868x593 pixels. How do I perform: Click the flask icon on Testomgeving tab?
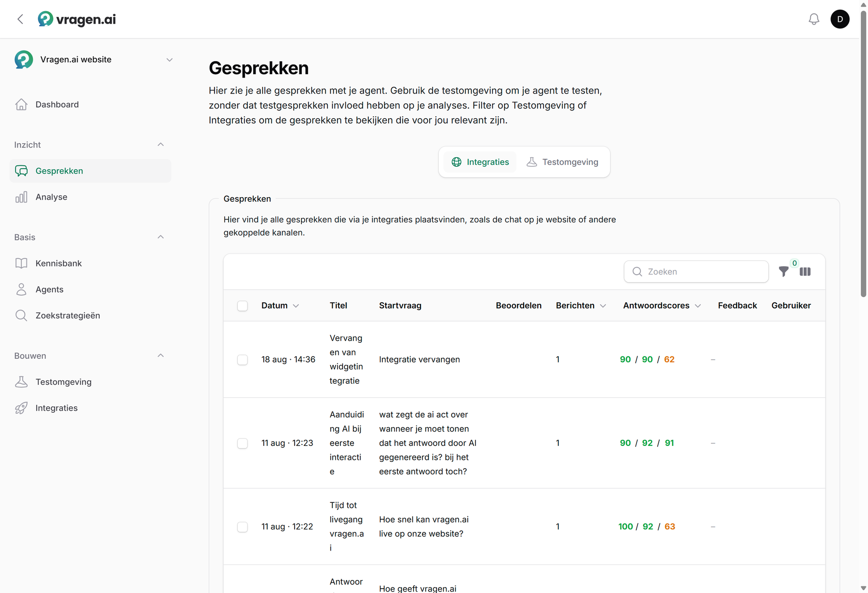pyautogui.click(x=532, y=162)
